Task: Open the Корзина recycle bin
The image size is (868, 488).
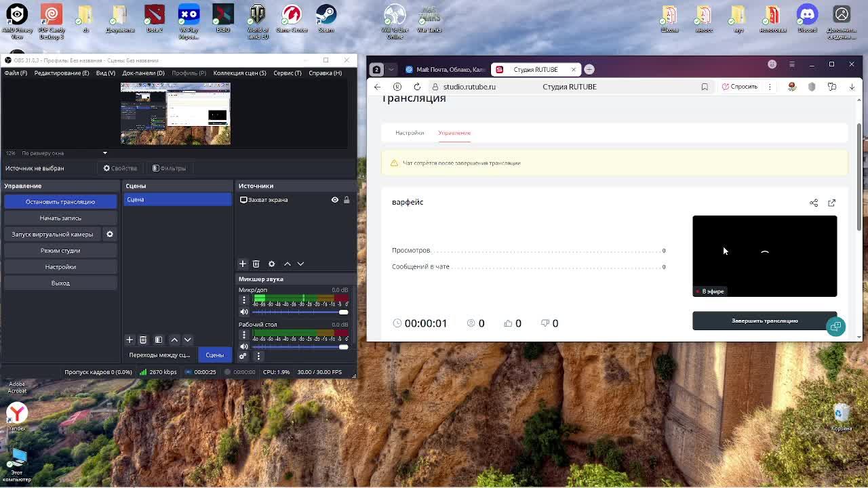Action: 842,416
